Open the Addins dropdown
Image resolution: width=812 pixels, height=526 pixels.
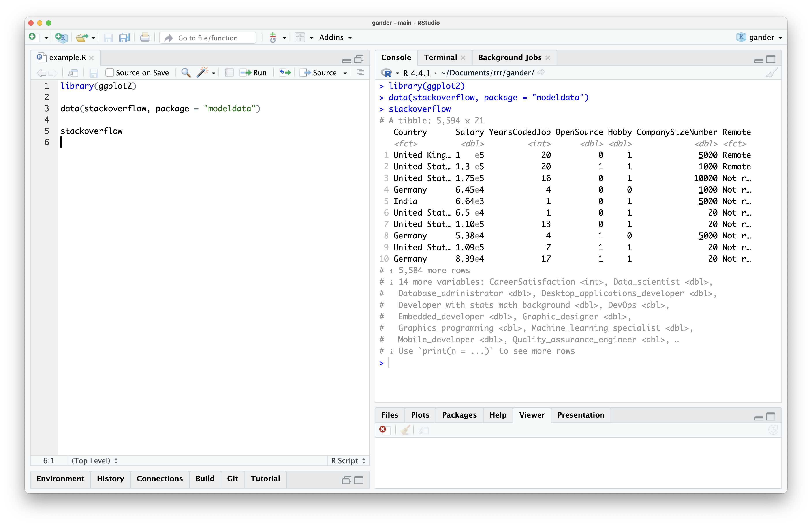[x=335, y=38]
